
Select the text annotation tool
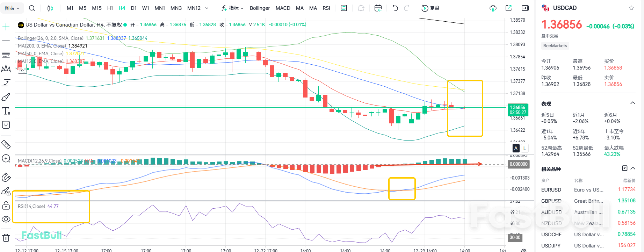[6, 111]
